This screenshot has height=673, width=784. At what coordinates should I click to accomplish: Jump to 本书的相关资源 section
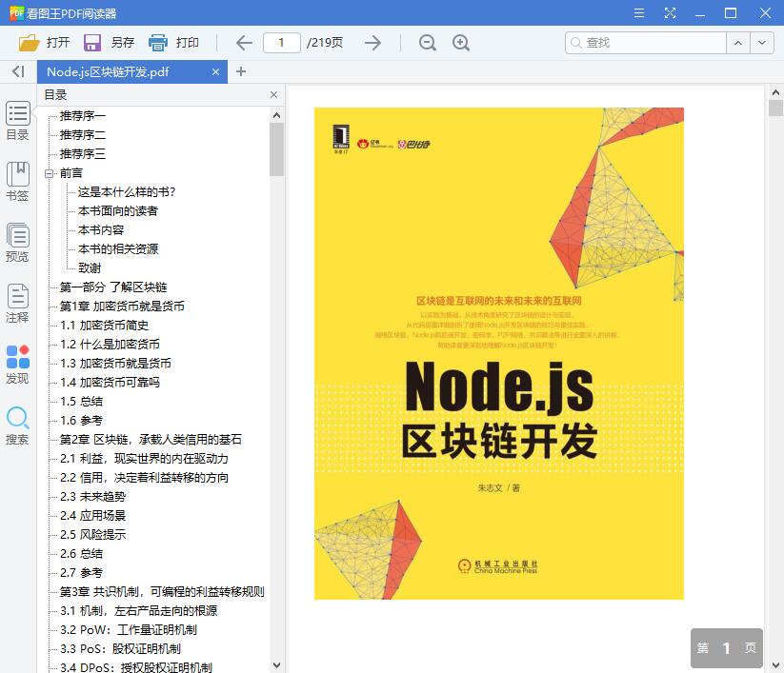tap(117, 249)
